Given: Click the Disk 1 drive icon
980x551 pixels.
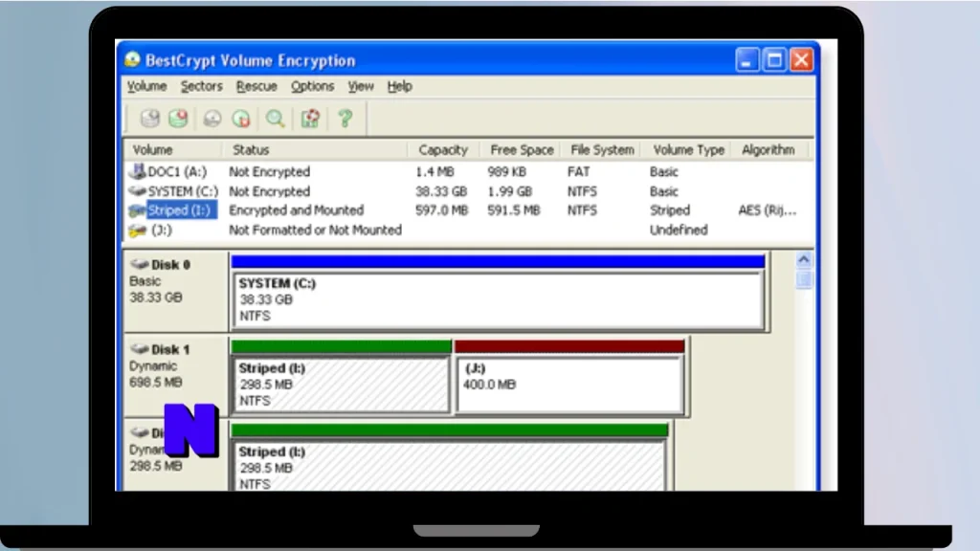Looking at the screenshot, I should tap(139, 348).
